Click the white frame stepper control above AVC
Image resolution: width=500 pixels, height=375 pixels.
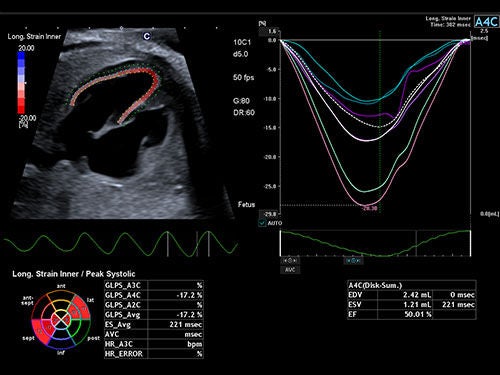click(x=290, y=261)
